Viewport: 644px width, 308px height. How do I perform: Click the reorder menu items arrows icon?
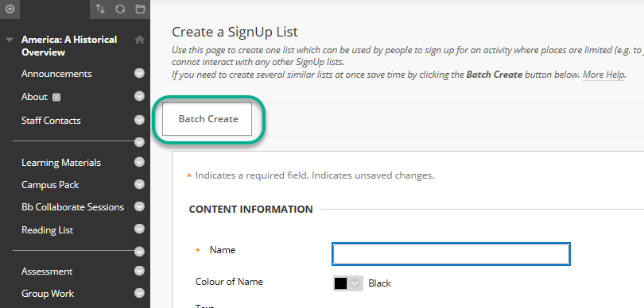point(100,9)
